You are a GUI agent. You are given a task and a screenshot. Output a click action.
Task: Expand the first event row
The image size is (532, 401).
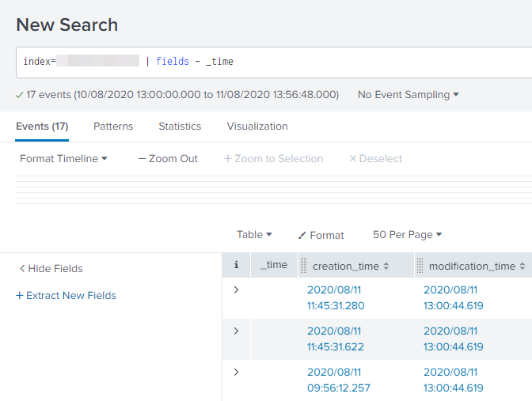pyautogui.click(x=236, y=290)
